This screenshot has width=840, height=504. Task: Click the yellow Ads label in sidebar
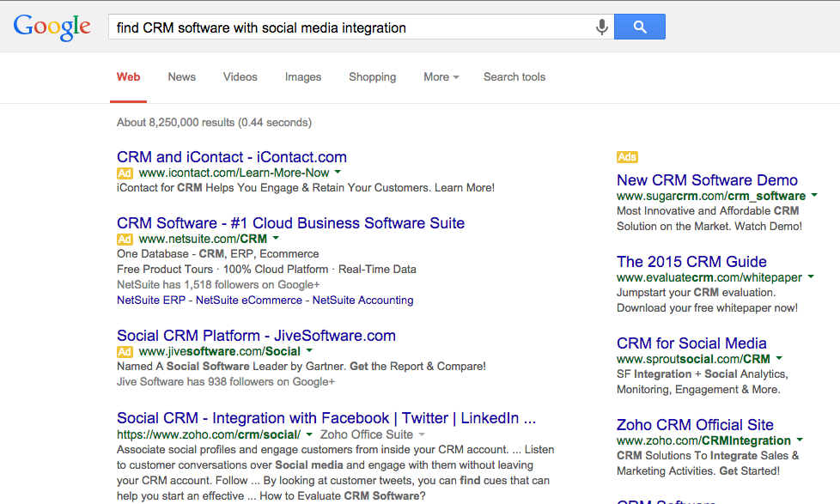click(627, 157)
